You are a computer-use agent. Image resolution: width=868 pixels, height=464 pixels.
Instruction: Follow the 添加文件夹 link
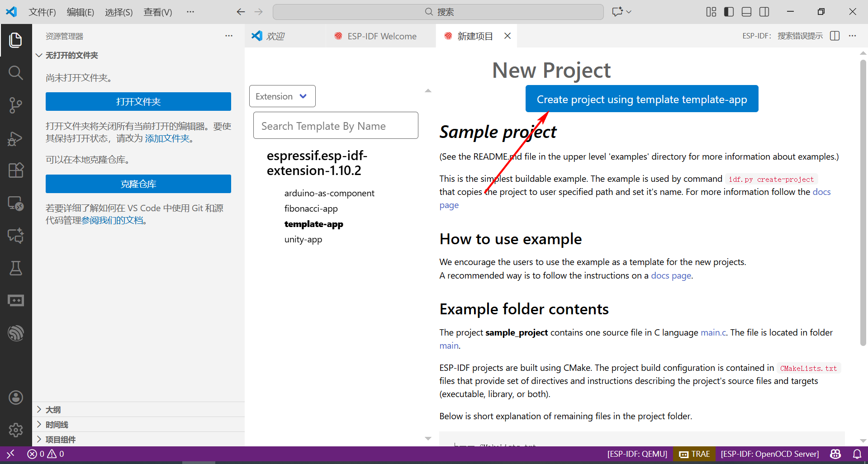[x=167, y=138]
